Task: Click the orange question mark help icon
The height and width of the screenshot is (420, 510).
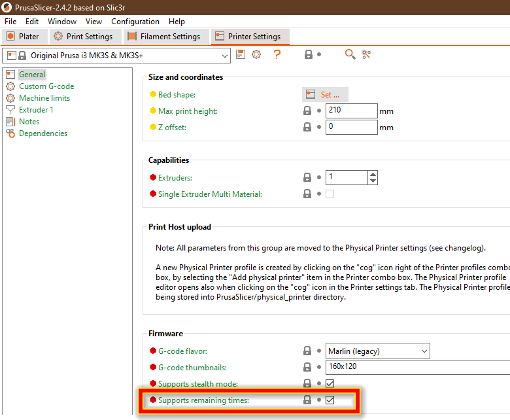Action: pyautogui.click(x=277, y=54)
